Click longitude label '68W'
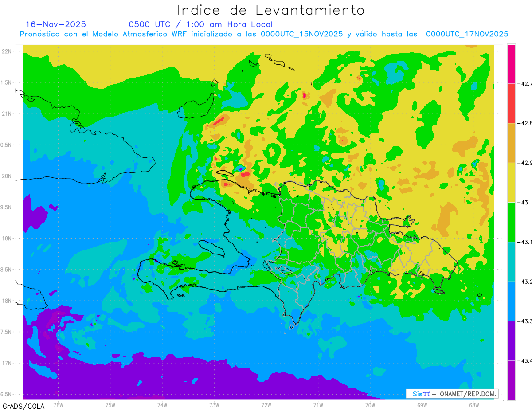532x411 pixels. [x=474, y=405]
